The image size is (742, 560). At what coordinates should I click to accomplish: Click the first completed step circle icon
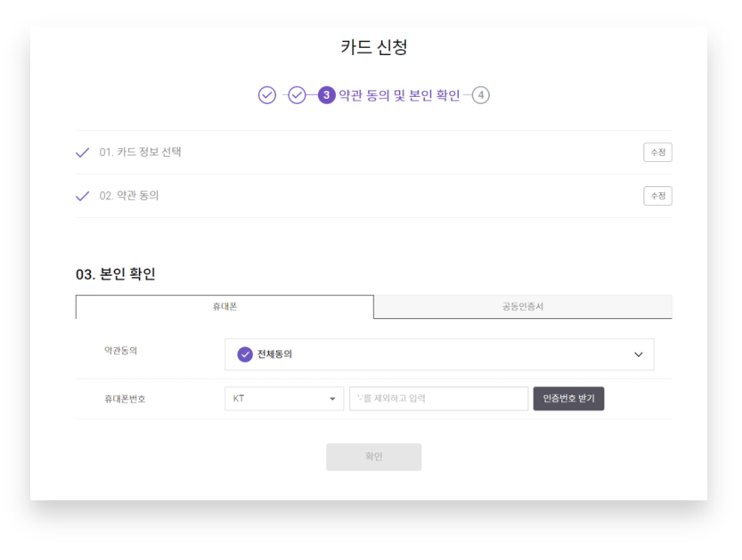[267, 95]
